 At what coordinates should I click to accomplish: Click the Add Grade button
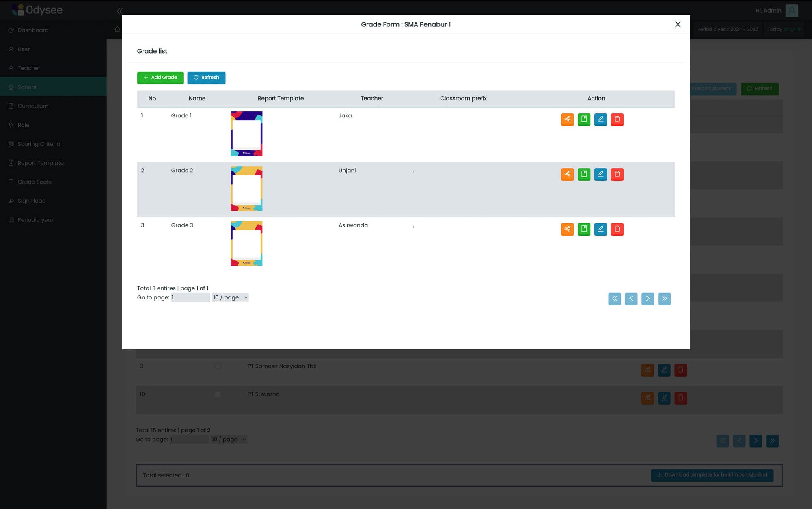pyautogui.click(x=160, y=78)
